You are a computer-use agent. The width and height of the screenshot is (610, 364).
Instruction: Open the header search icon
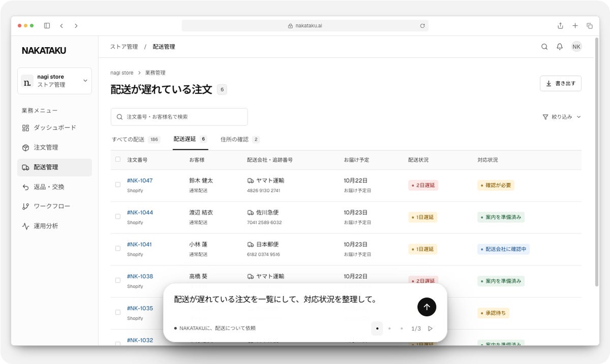pyautogui.click(x=544, y=47)
